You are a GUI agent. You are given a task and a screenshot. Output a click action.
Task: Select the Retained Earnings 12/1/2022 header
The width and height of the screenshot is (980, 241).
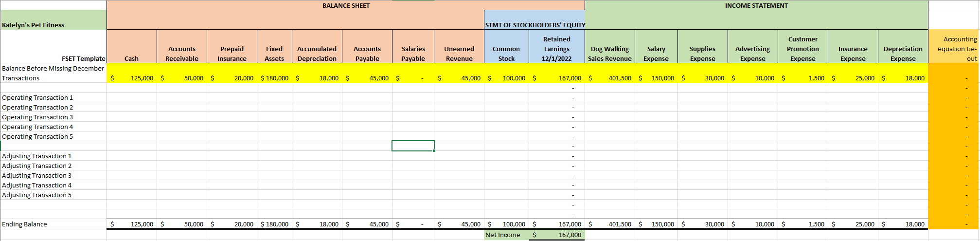tap(557, 46)
